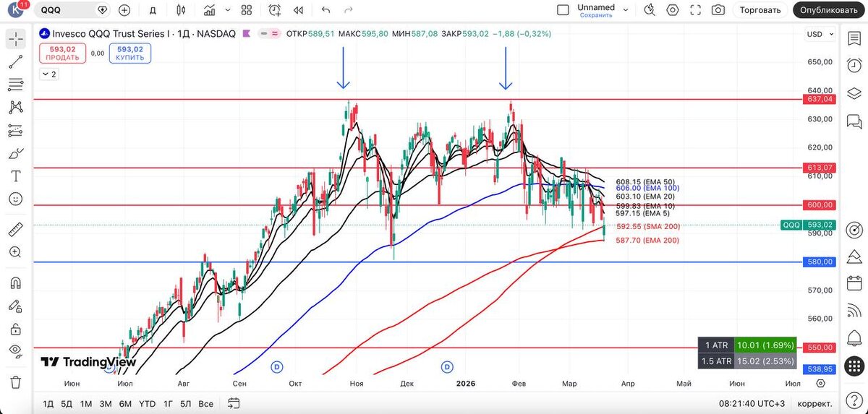Open chart settings hexagon icon

(673, 10)
